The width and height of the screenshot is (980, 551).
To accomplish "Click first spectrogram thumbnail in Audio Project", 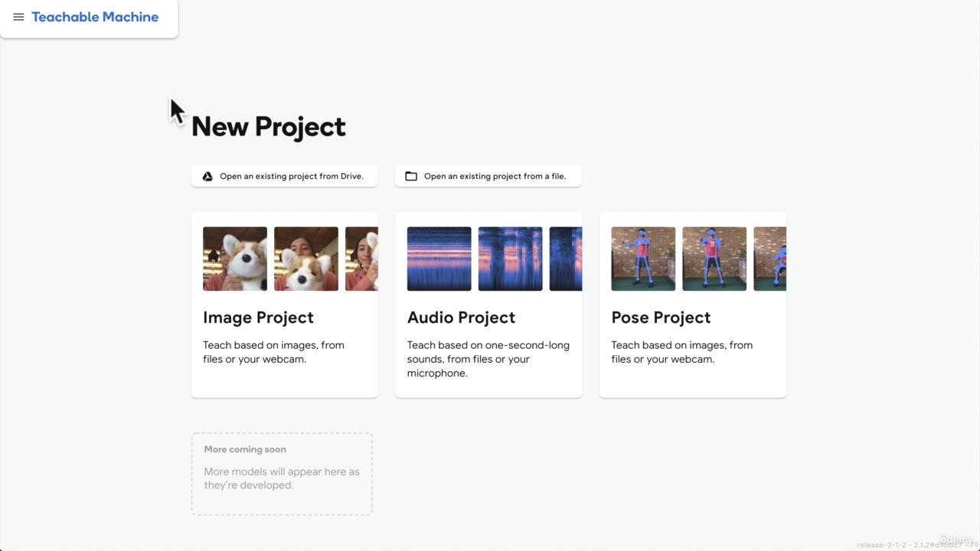I will coord(439,259).
